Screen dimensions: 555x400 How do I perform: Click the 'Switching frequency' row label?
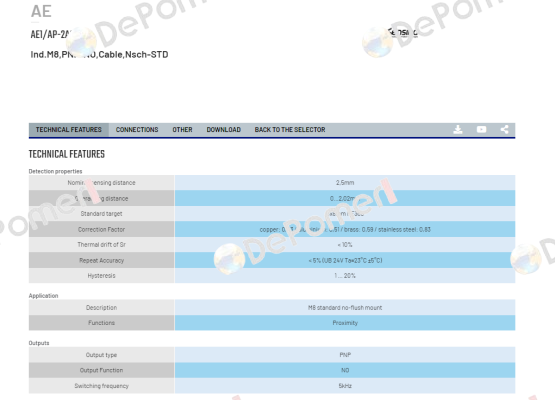click(101, 386)
